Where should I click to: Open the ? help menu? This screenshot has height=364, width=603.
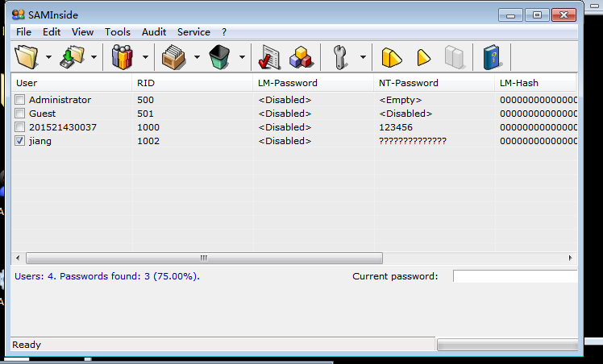[x=224, y=32]
